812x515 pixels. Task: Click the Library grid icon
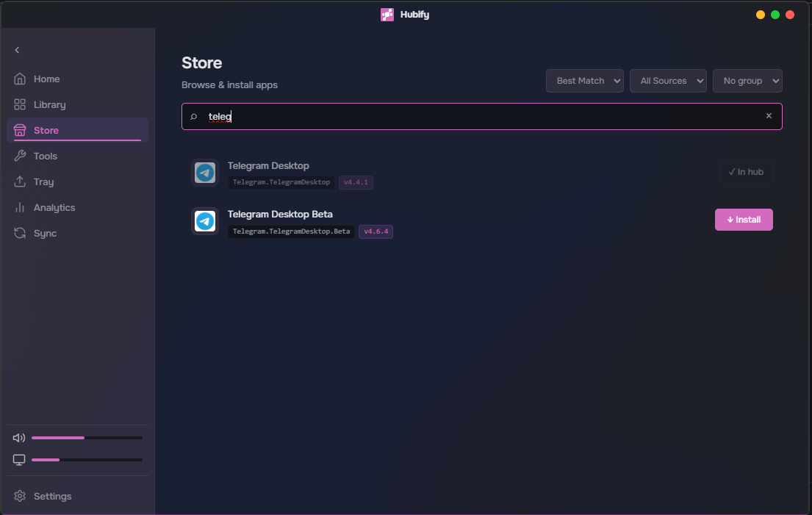click(x=20, y=104)
